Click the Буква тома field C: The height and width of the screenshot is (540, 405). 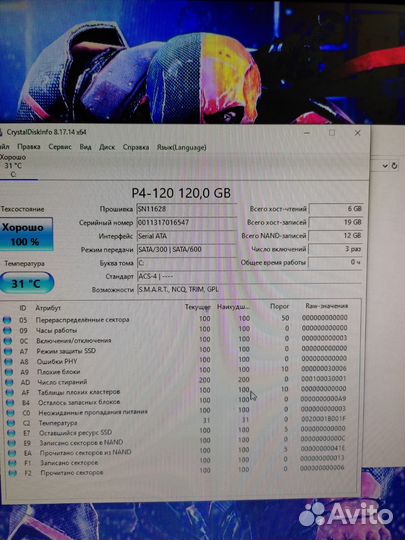click(186, 263)
